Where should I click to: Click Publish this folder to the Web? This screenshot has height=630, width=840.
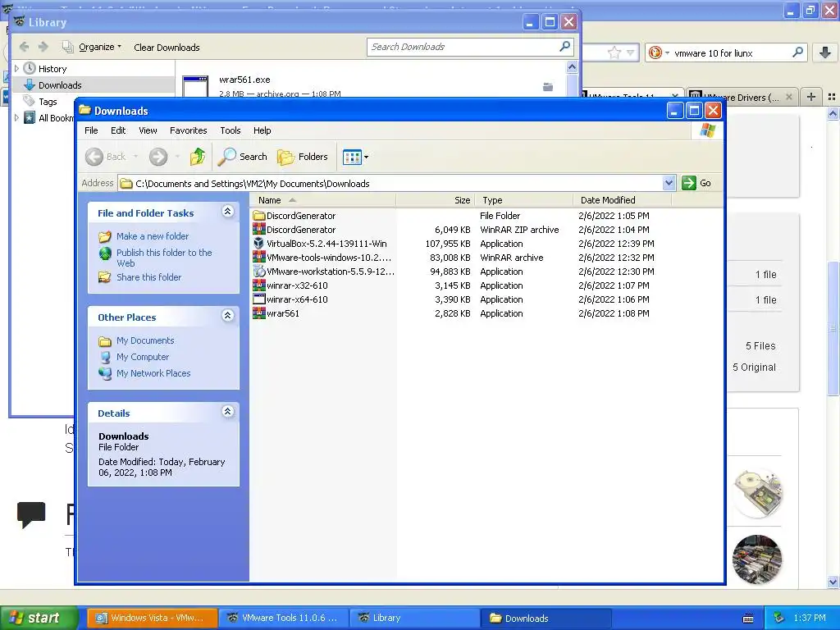click(x=164, y=258)
